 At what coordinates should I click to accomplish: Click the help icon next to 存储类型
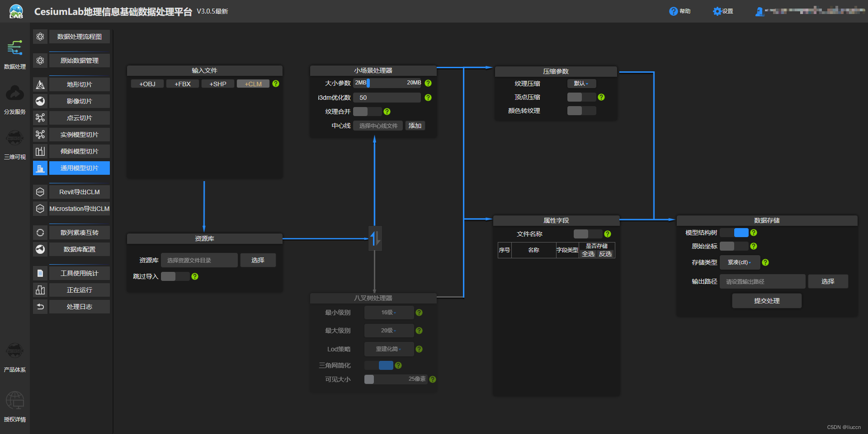pyautogui.click(x=765, y=262)
